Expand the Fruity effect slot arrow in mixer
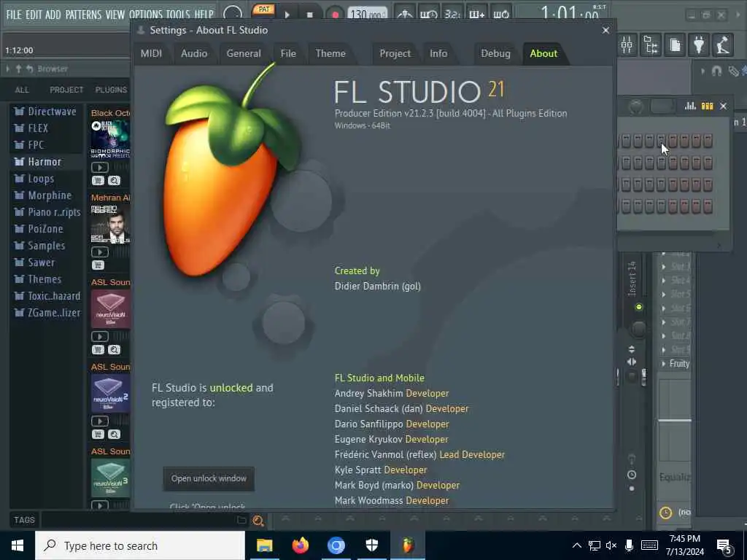This screenshot has height=560, width=747. pos(664,364)
